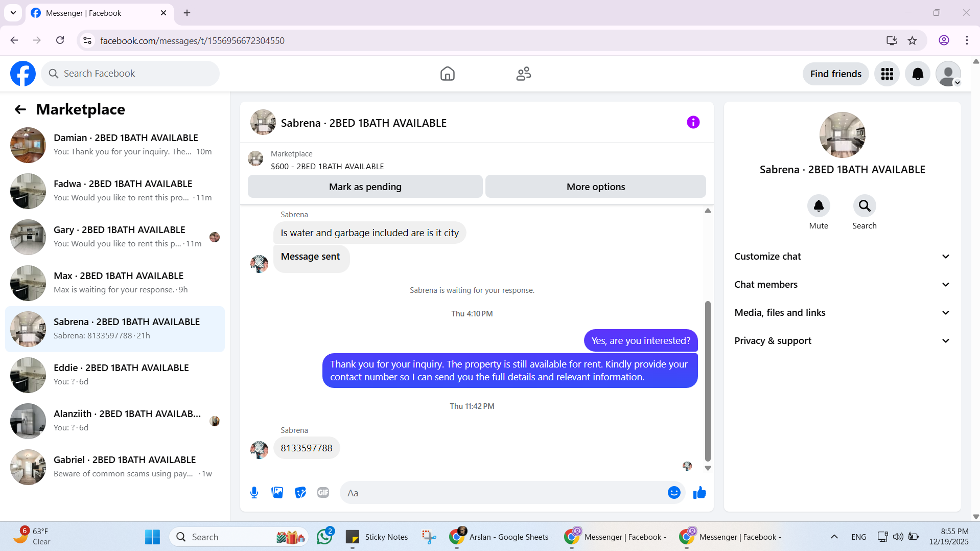Open the tab search dropdown arrow

point(13,13)
